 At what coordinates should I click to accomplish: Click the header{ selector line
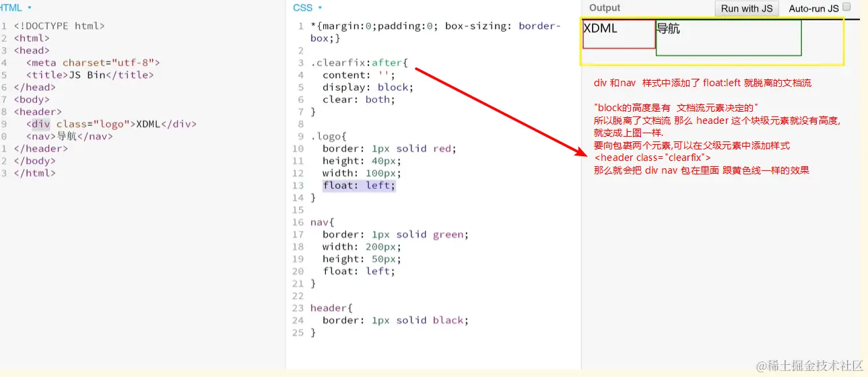coord(331,308)
